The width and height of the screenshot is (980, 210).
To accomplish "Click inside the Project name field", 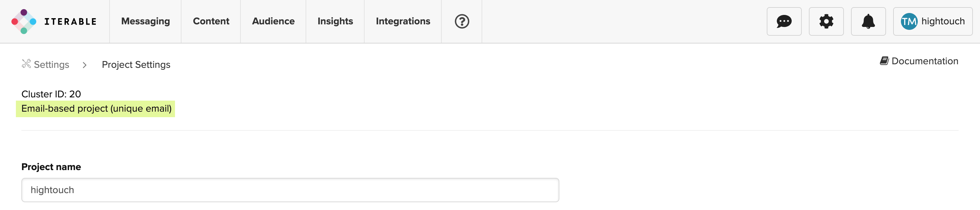I will pyautogui.click(x=289, y=190).
